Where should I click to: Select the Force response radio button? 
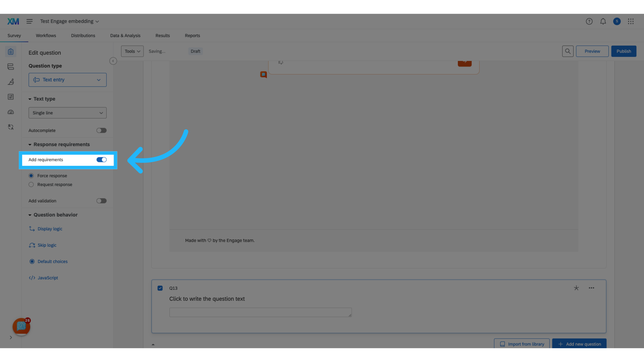31,176
